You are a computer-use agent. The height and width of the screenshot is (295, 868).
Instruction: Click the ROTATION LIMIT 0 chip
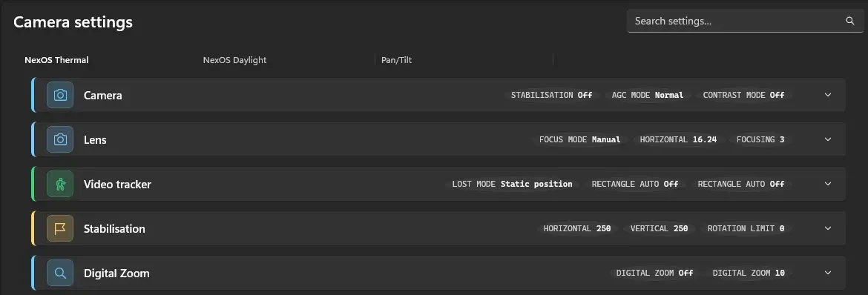click(x=746, y=228)
